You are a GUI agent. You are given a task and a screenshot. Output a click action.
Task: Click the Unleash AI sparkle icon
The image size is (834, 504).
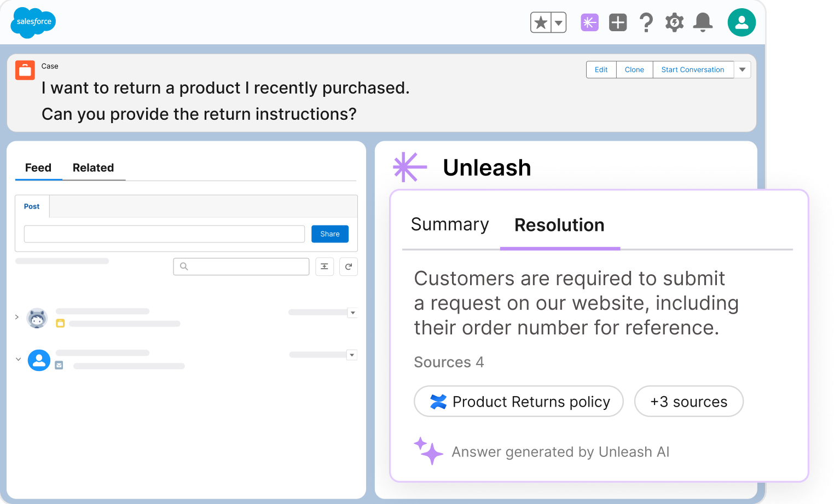pos(428,450)
